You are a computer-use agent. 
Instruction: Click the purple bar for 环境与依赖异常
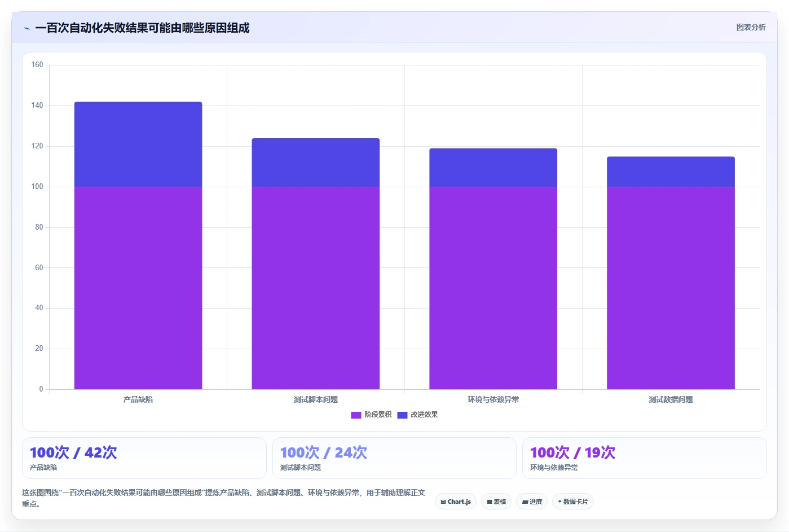(493, 288)
